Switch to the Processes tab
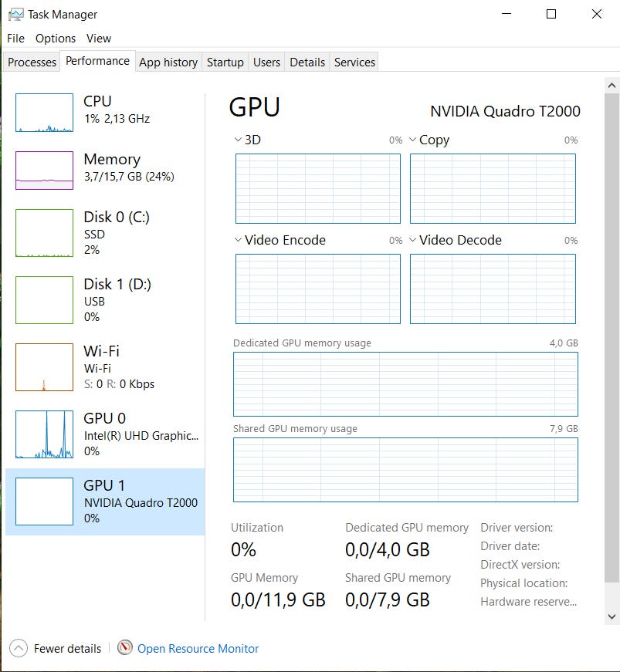 [x=32, y=62]
